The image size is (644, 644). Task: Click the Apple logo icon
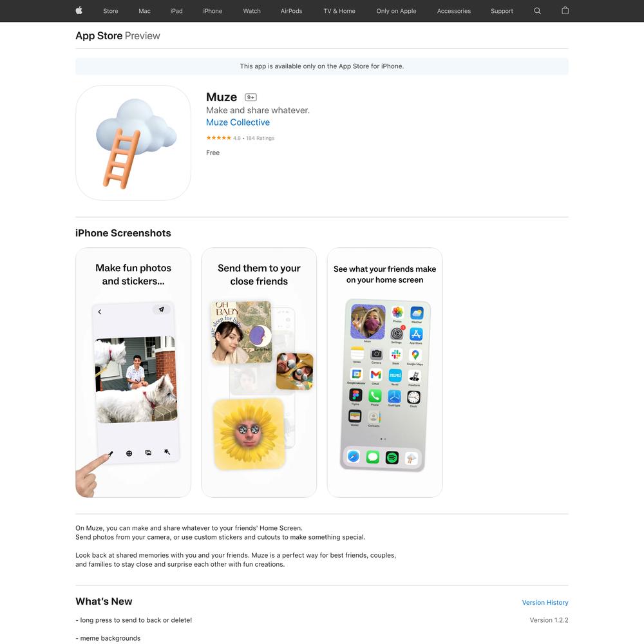click(x=79, y=11)
